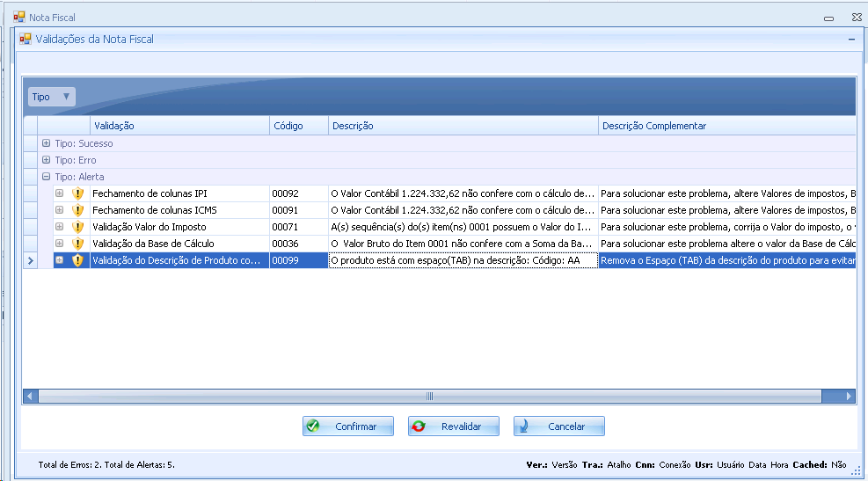Click warning icon on Fechamento de colunas ICMS row
This screenshot has height=481, width=868.
coord(77,210)
